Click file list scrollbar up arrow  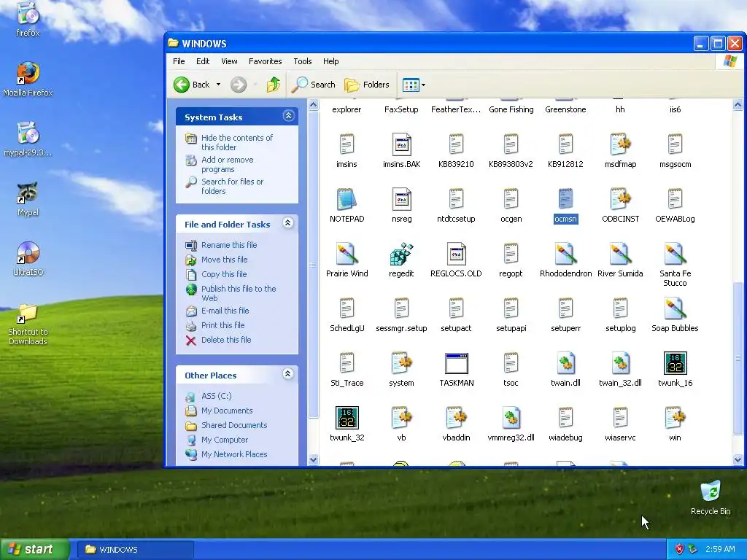(738, 105)
